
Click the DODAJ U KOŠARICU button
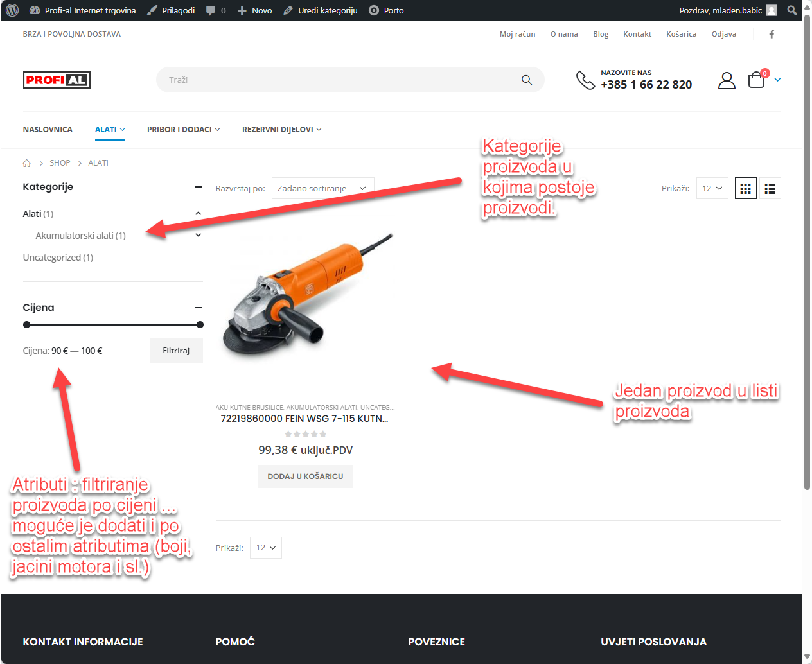click(x=305, y=476)
